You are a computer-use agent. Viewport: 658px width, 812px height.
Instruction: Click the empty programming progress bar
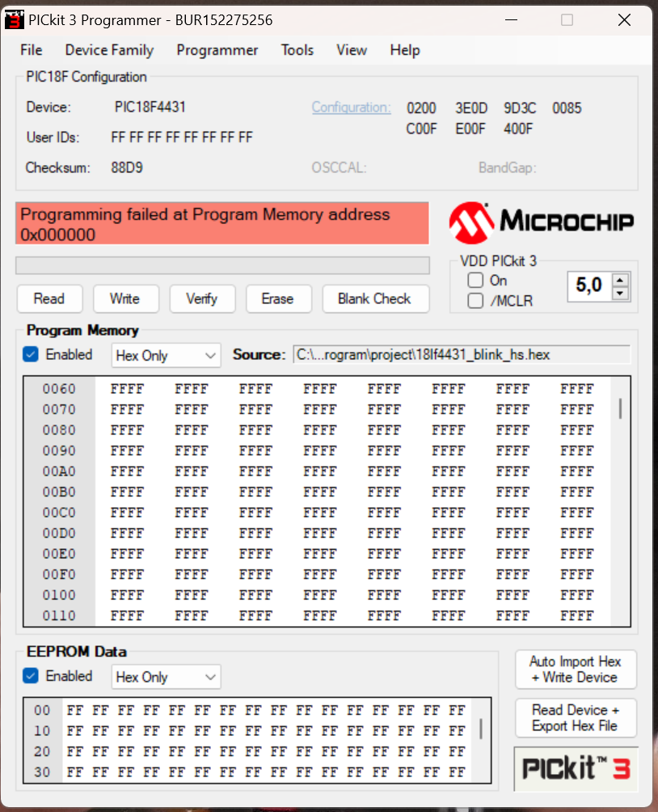click(222, 265)
